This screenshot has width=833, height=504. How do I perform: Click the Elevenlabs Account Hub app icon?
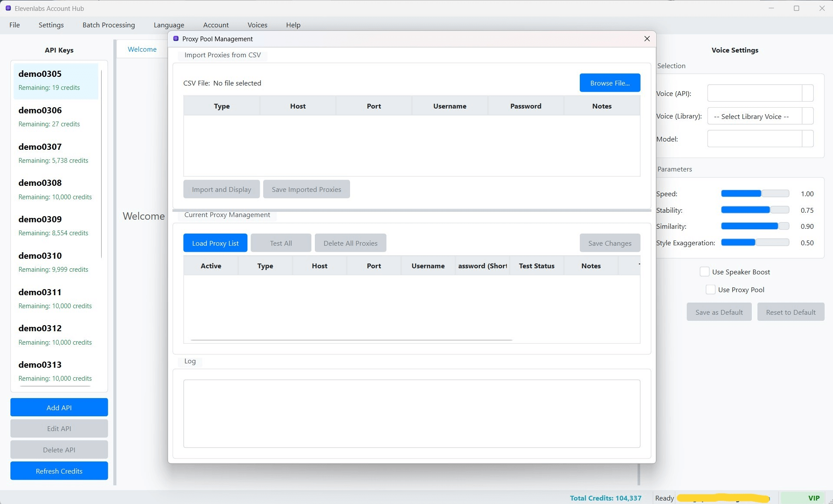point(8,8)
